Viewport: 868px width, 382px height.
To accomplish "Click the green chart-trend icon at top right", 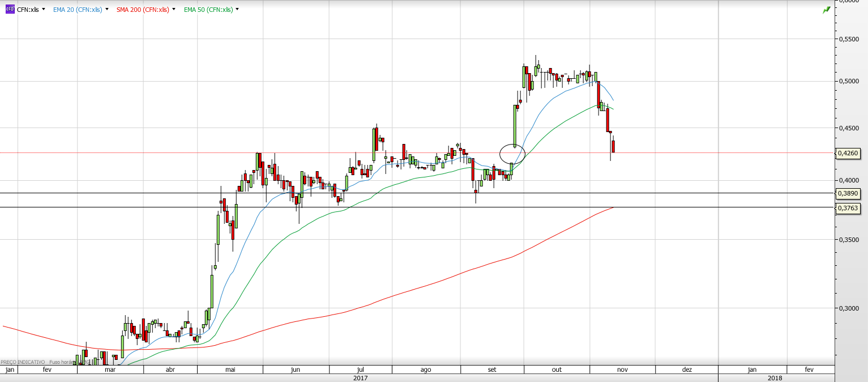I will (827, 10).
